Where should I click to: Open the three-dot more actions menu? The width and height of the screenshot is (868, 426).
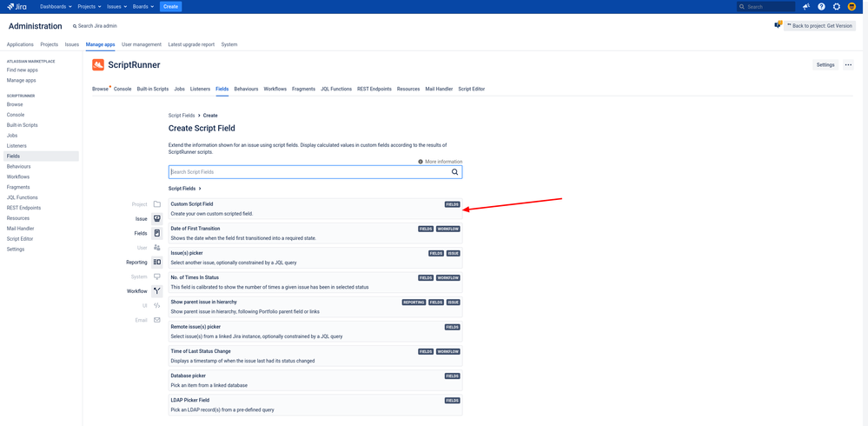848,65
